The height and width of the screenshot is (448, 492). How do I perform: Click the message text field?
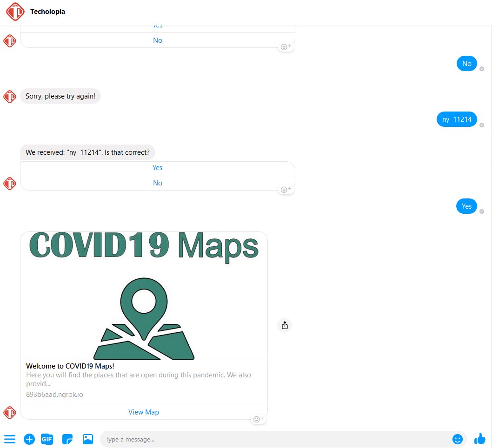(x=276, y=439)
